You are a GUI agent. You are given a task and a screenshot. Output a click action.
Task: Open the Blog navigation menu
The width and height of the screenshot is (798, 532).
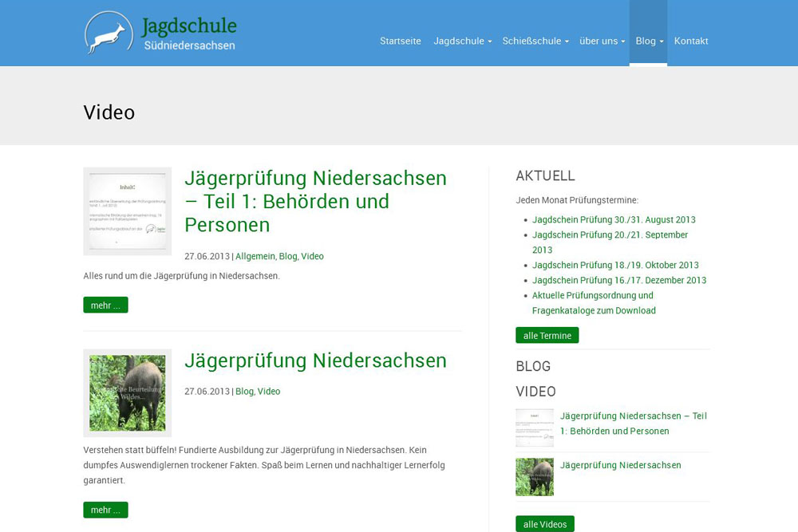(x=648, y=41)
